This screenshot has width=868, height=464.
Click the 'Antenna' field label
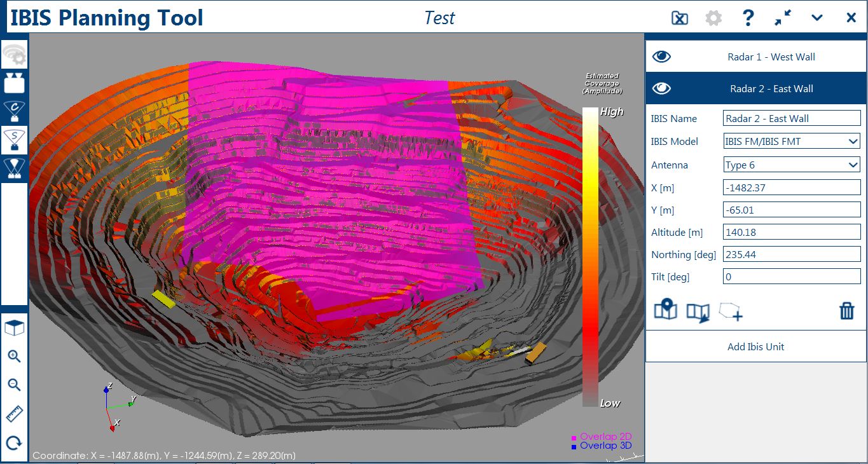pos(670,165)
